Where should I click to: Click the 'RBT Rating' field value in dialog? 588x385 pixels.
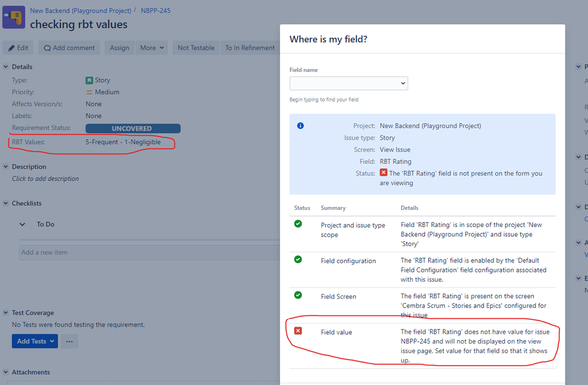pos(395,162)
